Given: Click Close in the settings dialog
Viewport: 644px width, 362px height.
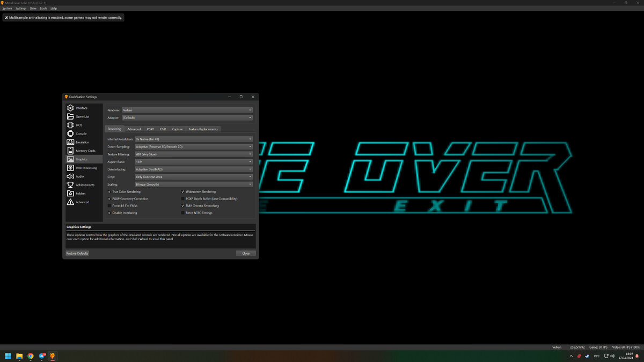Looking at the screenshot, I should pyautogui.click(x=246, y=253).
